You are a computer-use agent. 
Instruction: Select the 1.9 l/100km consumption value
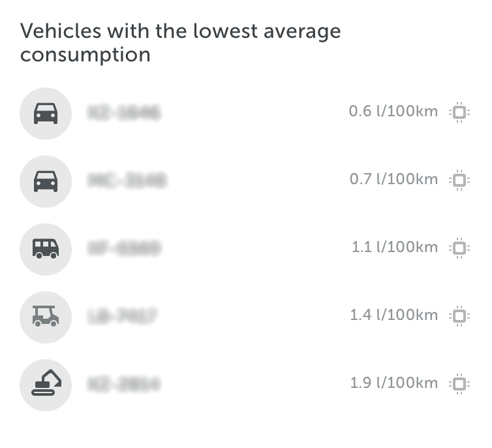[x=393, y=383]
